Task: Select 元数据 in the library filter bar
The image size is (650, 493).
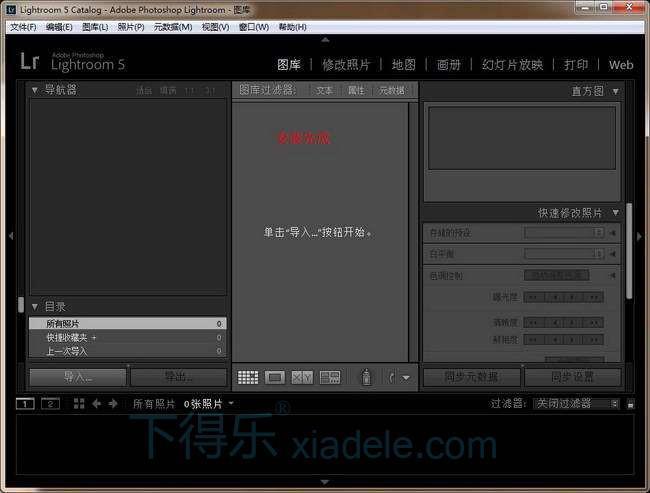Action: coord(392,90)
